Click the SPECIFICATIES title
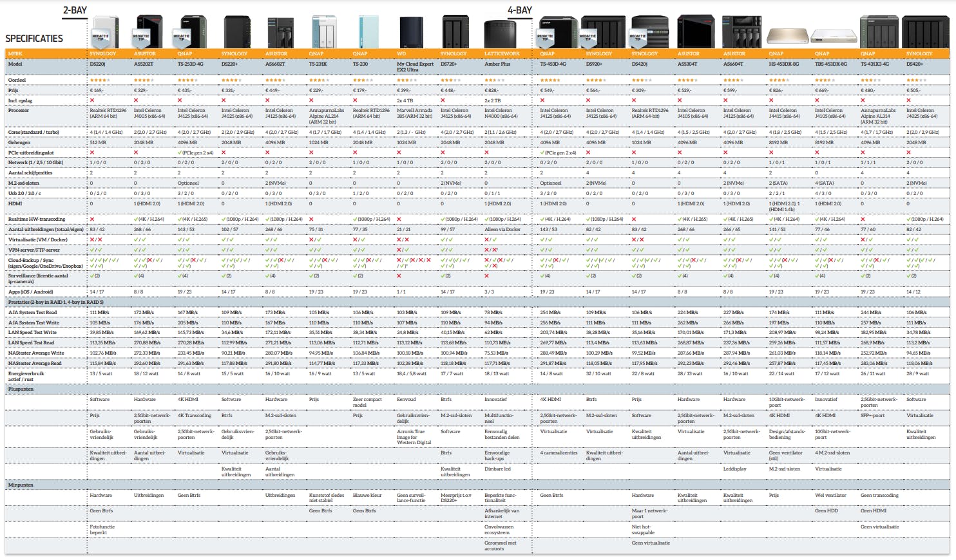 34,39
